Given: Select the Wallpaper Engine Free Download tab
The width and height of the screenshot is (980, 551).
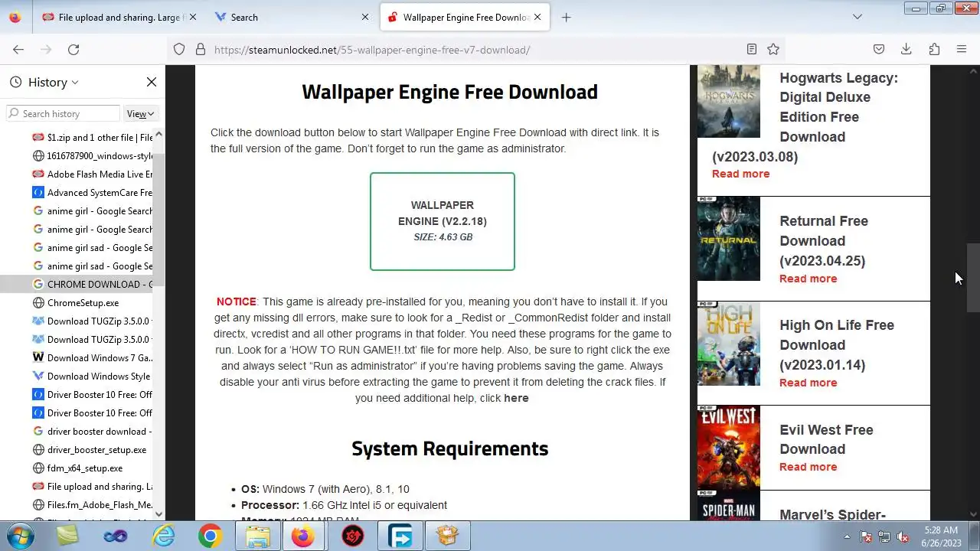Looking at the screenshot, I should coord(464,17).
